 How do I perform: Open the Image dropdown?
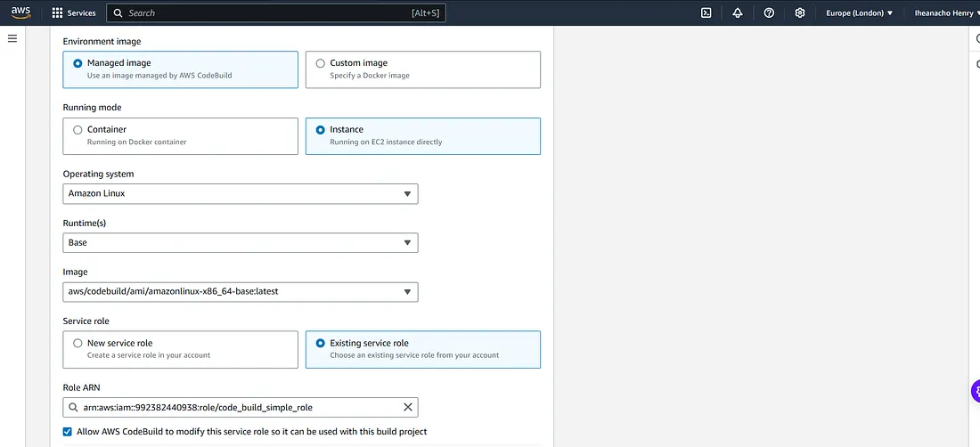(x=241, y=291)
